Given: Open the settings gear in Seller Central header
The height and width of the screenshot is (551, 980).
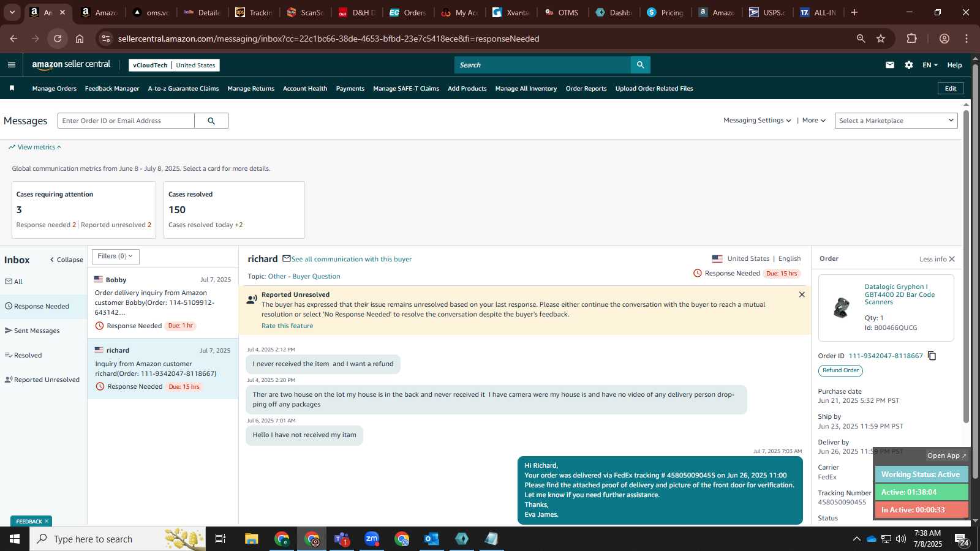Looking at the screenshot, I should [909, 65].
